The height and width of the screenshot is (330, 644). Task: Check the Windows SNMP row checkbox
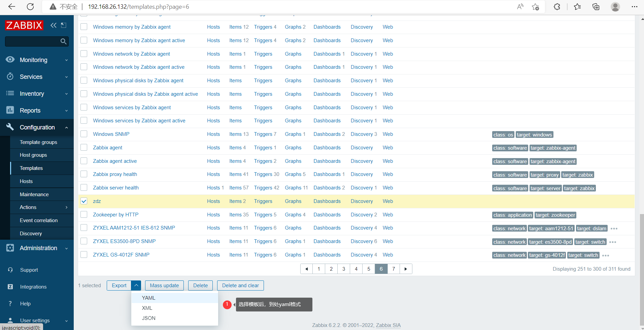(x=84, y=134)
